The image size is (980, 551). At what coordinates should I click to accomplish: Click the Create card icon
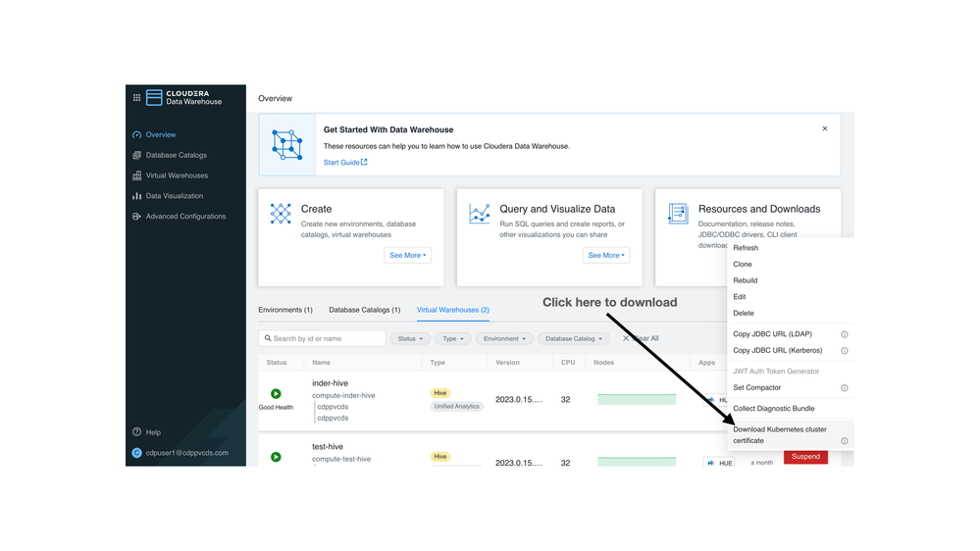click(x=281, y=214)
